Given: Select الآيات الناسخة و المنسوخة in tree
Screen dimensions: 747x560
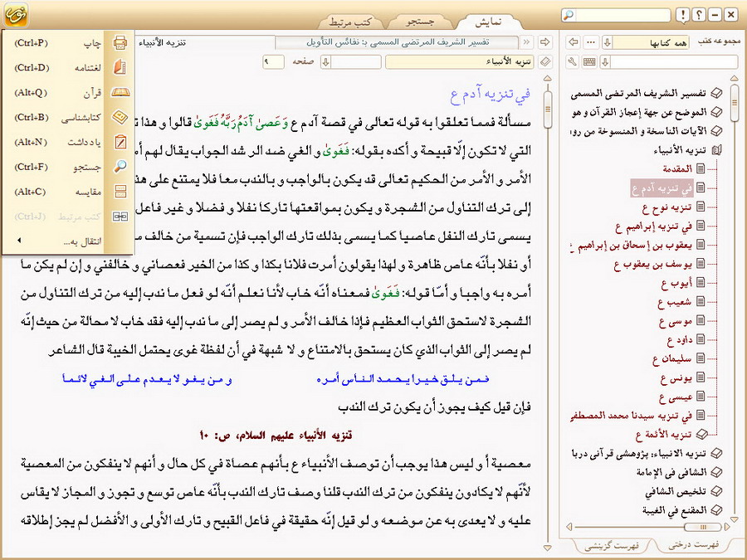Looking at the screenshot, I should tap(639, 131).
